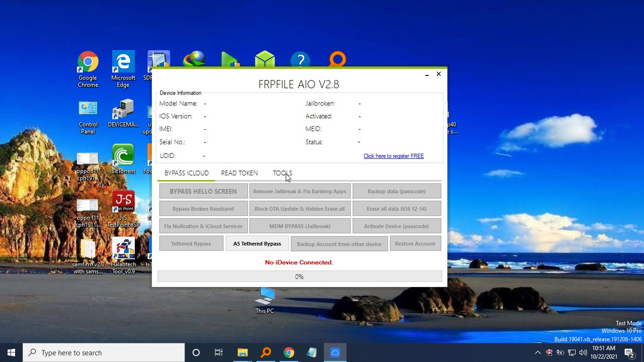Click the A5 Tethered Bypass button
The image size is (644, 362).
[x=257, y=243]
